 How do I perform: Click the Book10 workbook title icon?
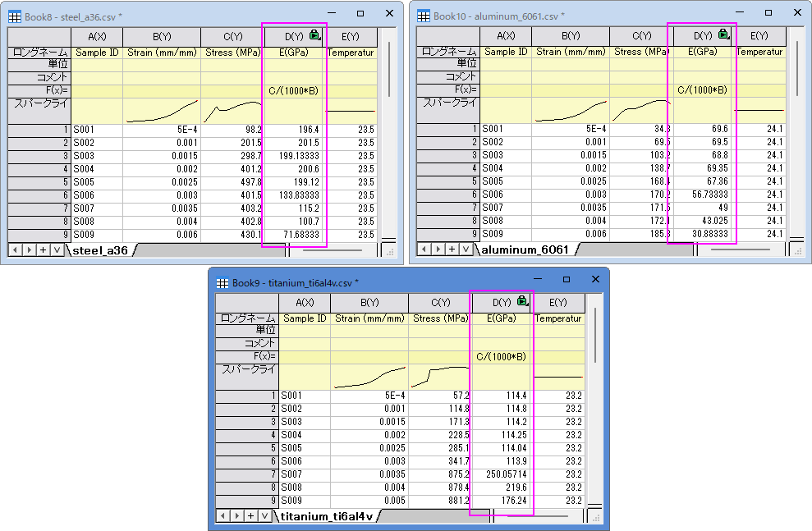tap(424, 16)
